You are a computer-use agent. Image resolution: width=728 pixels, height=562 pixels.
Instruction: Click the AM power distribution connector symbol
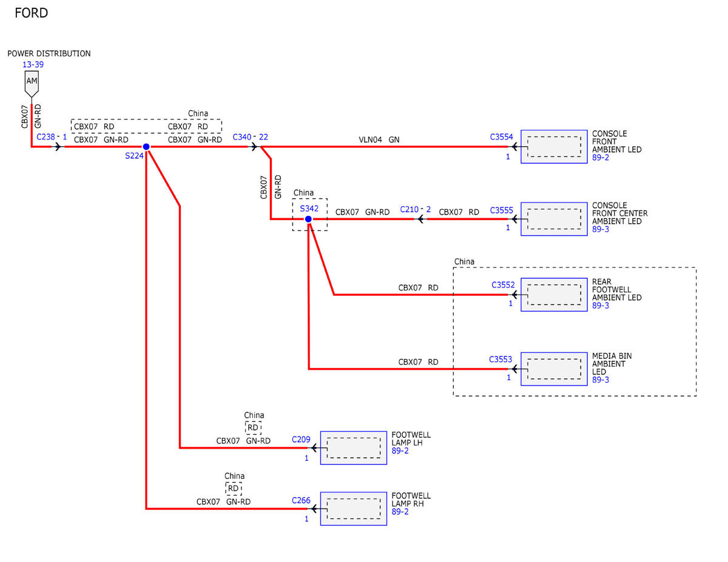click(32, 83)
